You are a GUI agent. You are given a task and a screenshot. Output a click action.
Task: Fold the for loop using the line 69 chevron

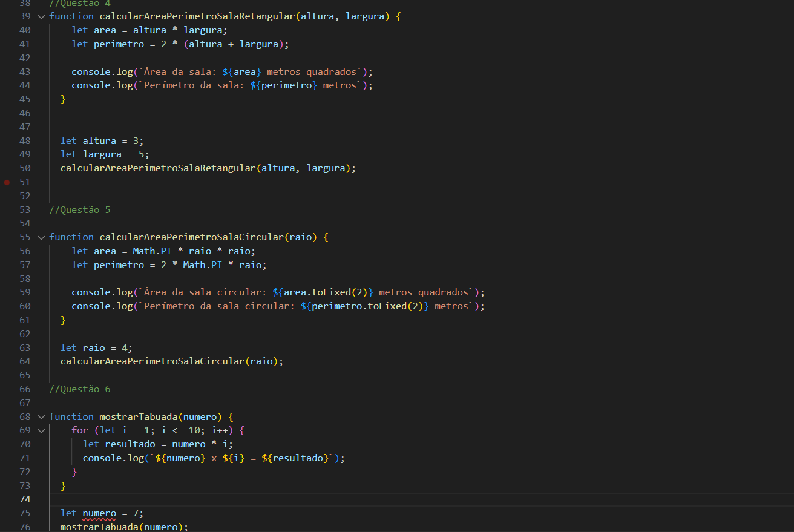[41, 430]
